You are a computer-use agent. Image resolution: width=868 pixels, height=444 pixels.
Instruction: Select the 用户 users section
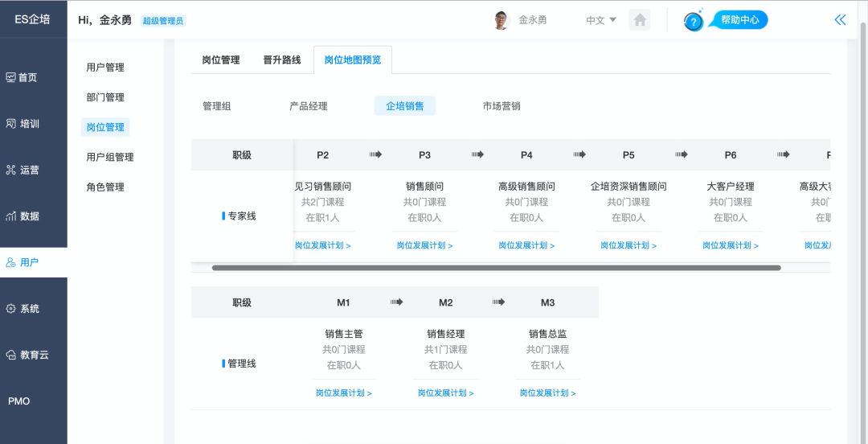[x=33, y=263]
